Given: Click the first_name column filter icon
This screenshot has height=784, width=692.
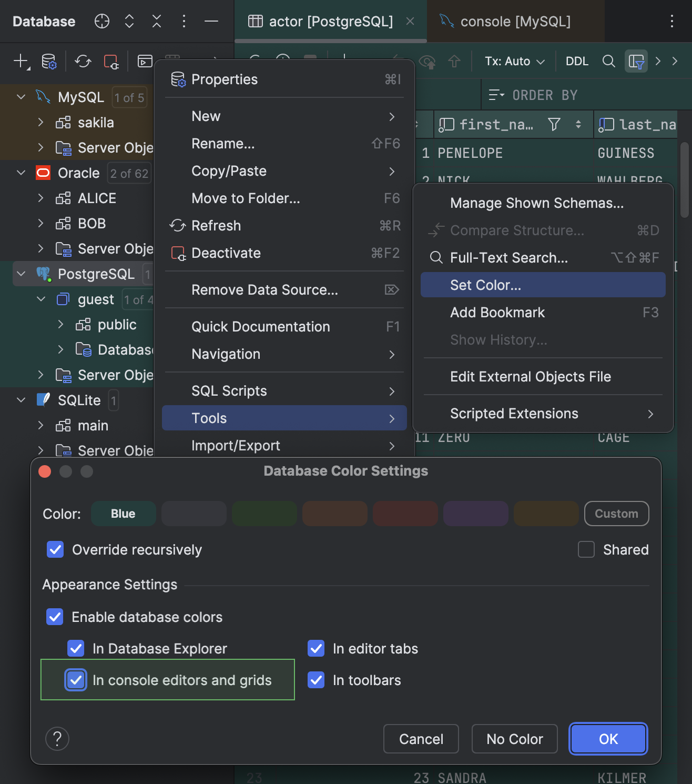Looking at the screenshot, I should coord(554,125).
